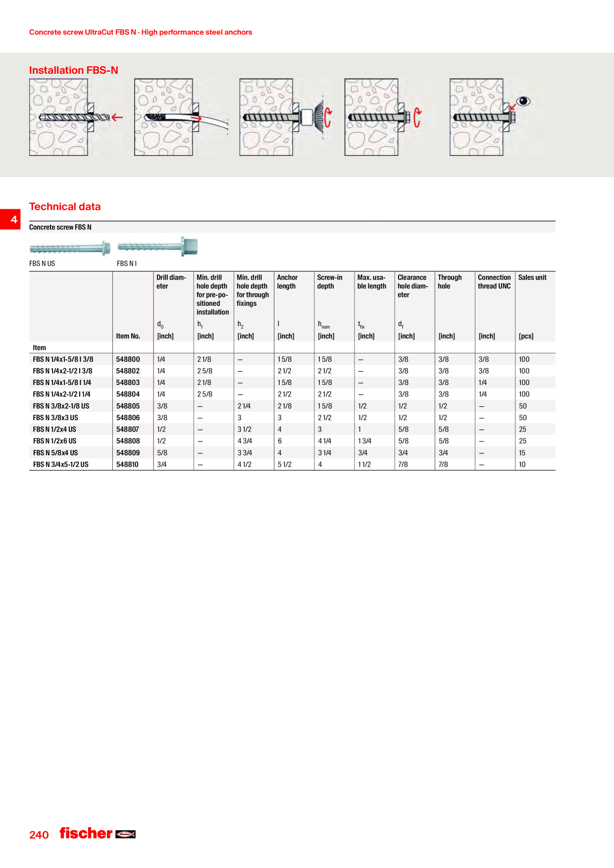Click the 'Drill diameter' column header
Screen dimensions: 614x868
(x=171, y=282)
